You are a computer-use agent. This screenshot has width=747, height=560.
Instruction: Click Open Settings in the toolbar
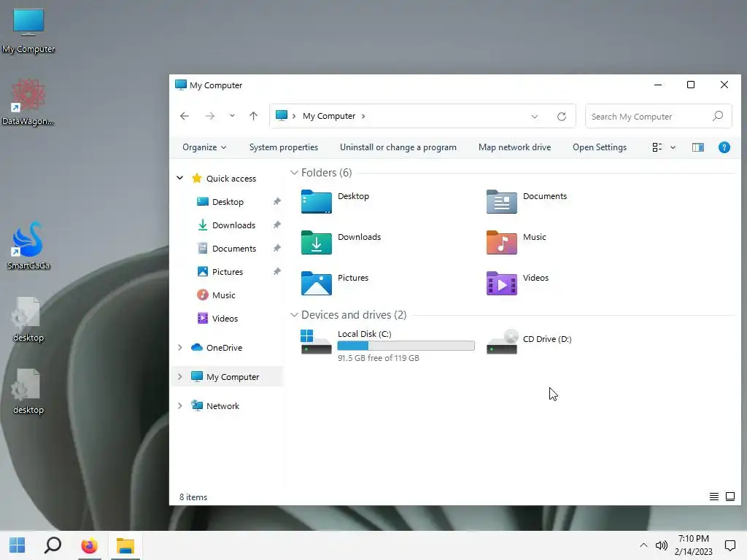pos(600,147)
